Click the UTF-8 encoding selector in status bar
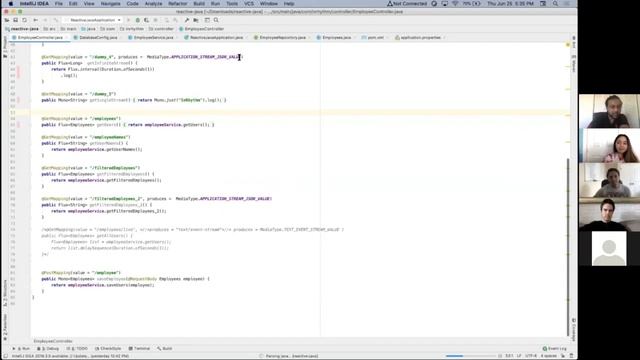 [531, 356]
